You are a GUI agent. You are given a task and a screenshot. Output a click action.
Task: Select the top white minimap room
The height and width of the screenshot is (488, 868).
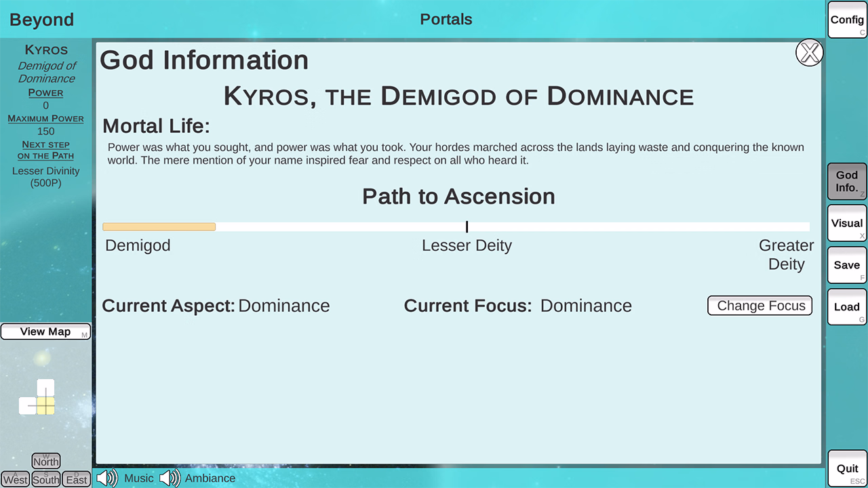(45, 388)
